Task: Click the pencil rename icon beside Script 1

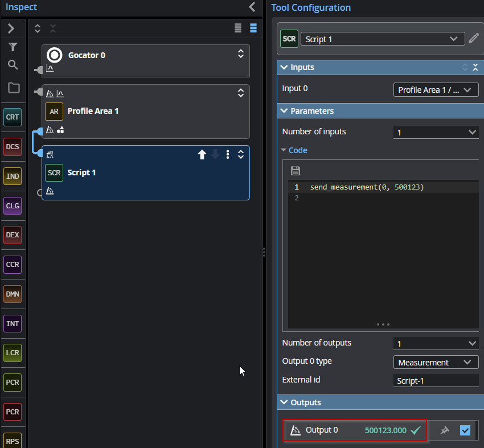Action: click(x=474, y=39)
